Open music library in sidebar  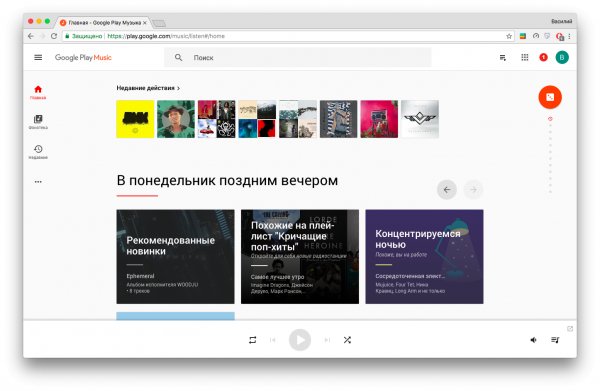pyautogui.click(x=38, y=122)
